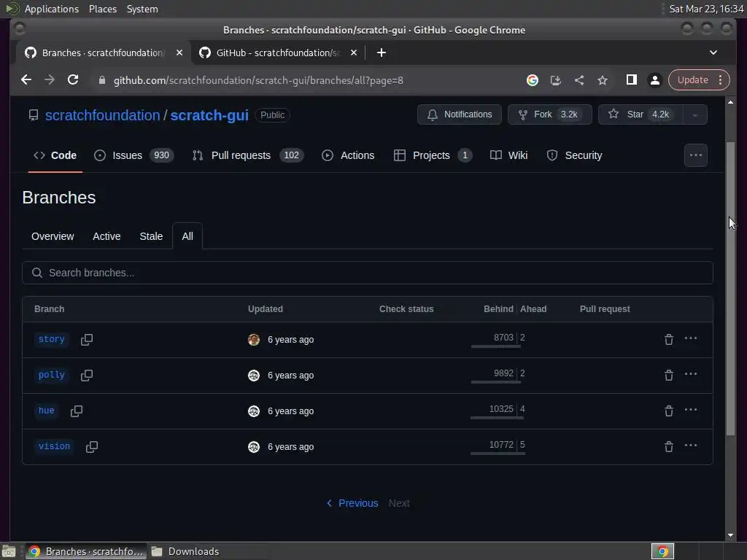Open the Actions tab

tap(348, 156)
